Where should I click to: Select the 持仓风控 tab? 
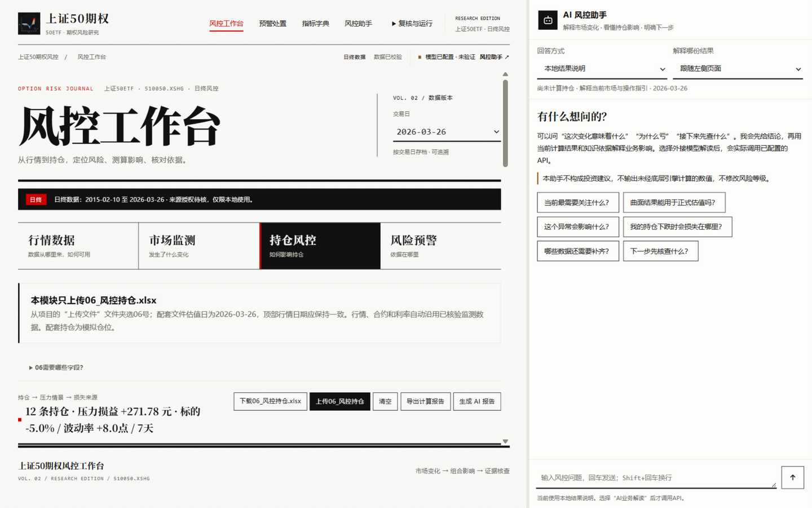(320, 246)
